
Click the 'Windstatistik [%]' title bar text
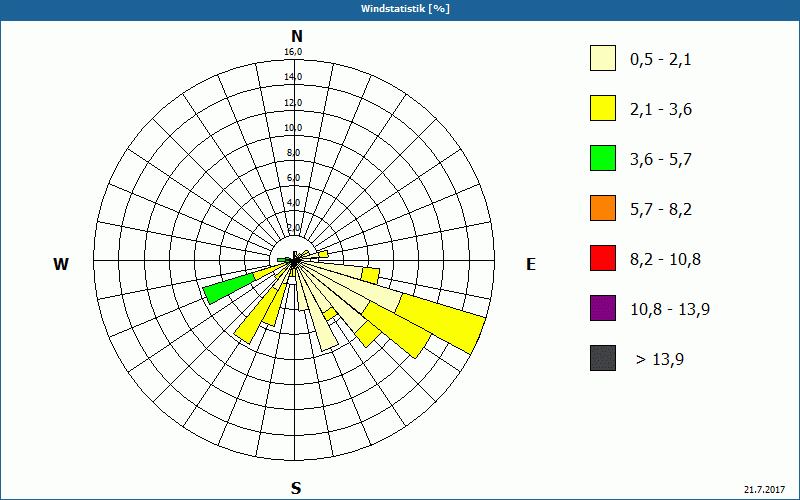click(405, 9)
